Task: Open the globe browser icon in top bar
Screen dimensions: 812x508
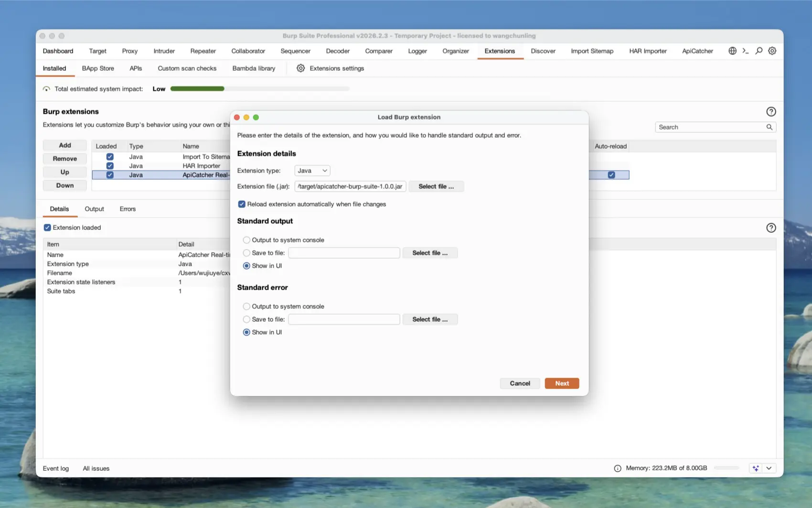Action: pyautogui.click(x=732, y=51)
